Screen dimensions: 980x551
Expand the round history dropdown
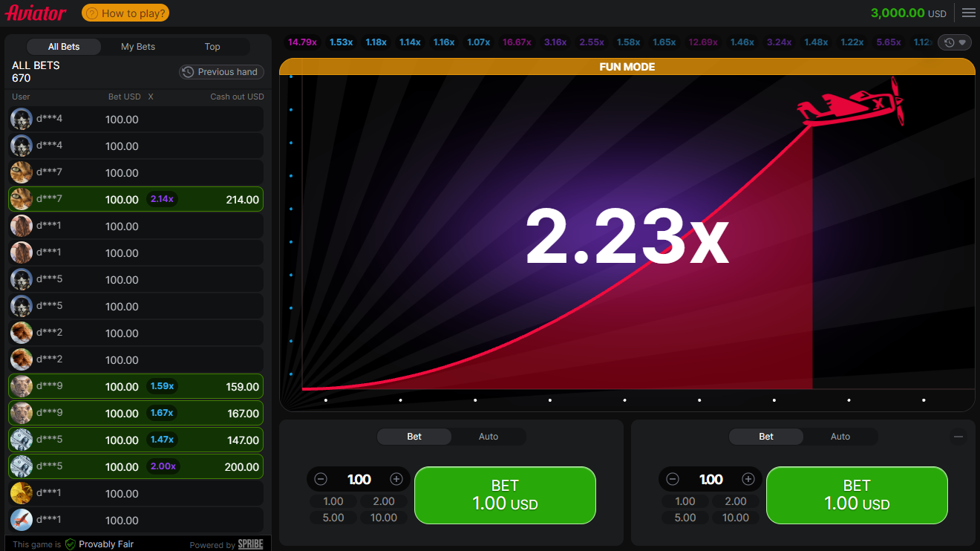coord(955,42)
